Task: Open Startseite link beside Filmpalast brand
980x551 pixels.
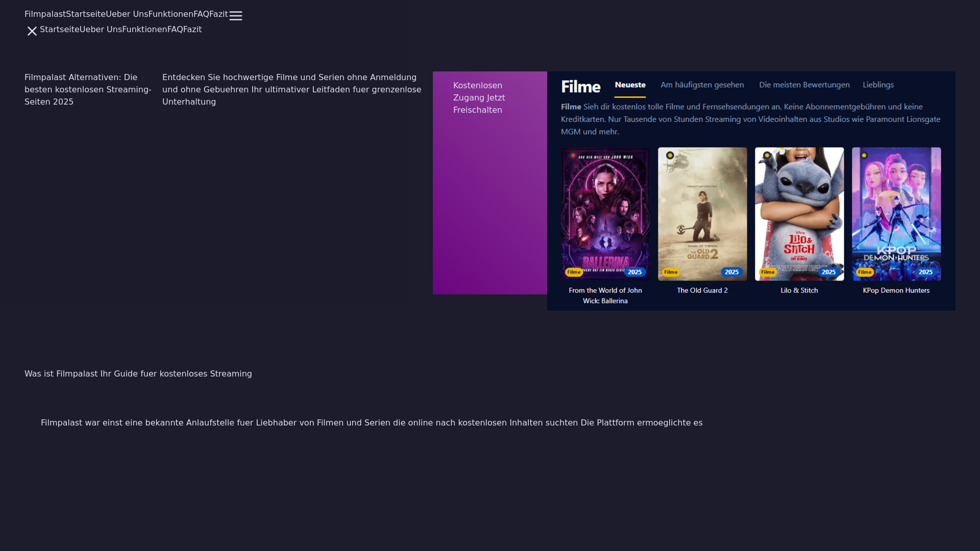Action: 86,14
